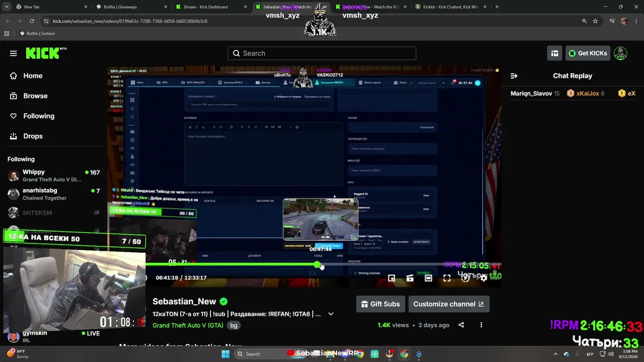Bookmark this page with the star icon
This screenshot has width=644, height=362.
(595, 21)
